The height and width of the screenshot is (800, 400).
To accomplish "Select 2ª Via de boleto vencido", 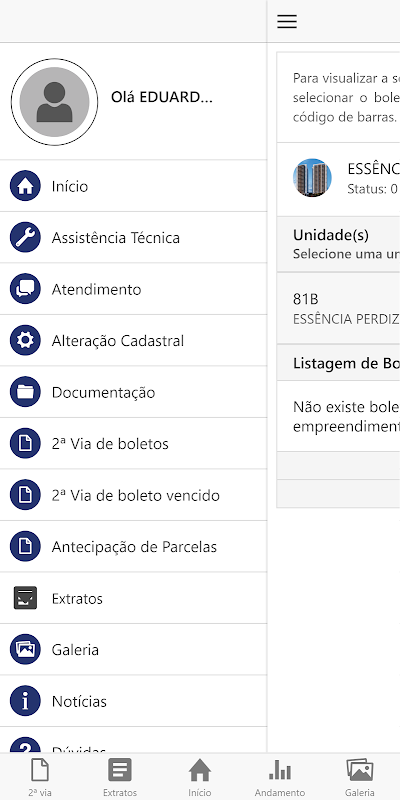I will 133,495.
